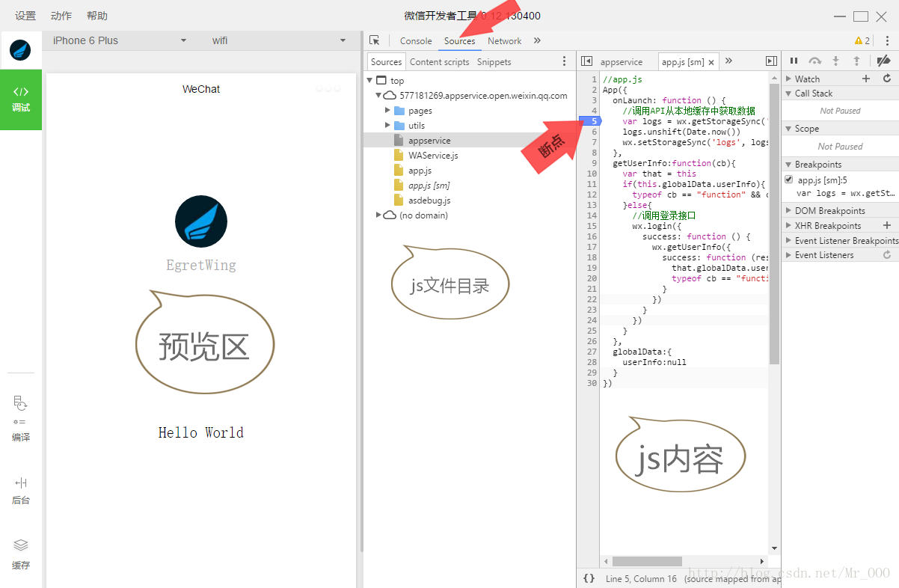Select the Sources devtools tab
The width and height of the screenshot is (899, 588).
(x=459, y=41)
